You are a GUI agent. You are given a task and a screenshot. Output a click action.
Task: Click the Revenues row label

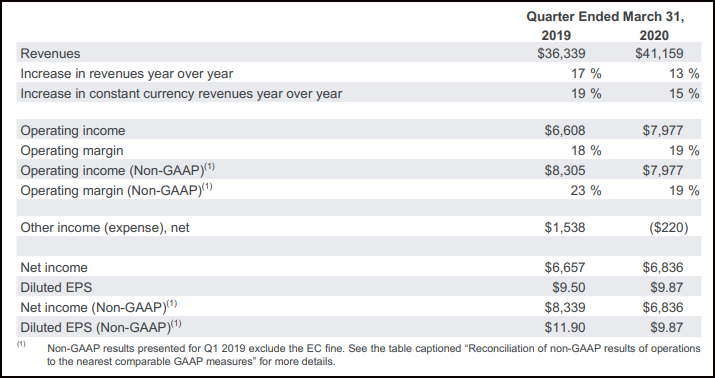coord(50,53)
